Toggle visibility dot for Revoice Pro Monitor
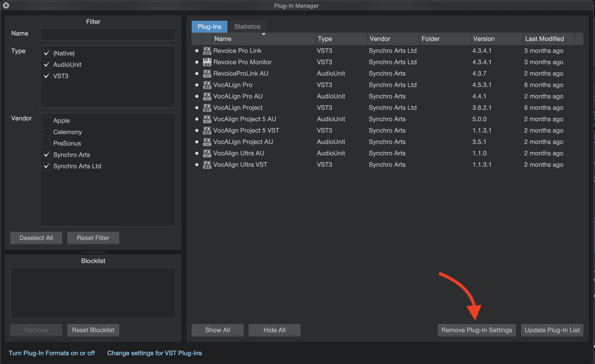 pos(197,62)
